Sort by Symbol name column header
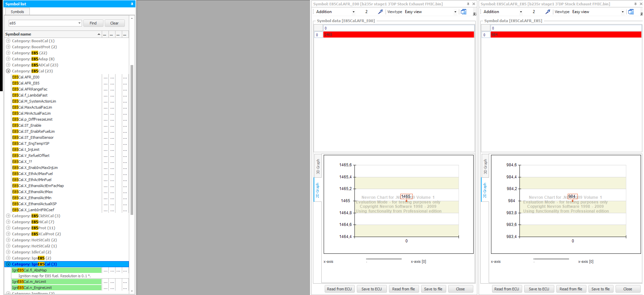Screen dimensions: 644x295 [x=53, y=34]
